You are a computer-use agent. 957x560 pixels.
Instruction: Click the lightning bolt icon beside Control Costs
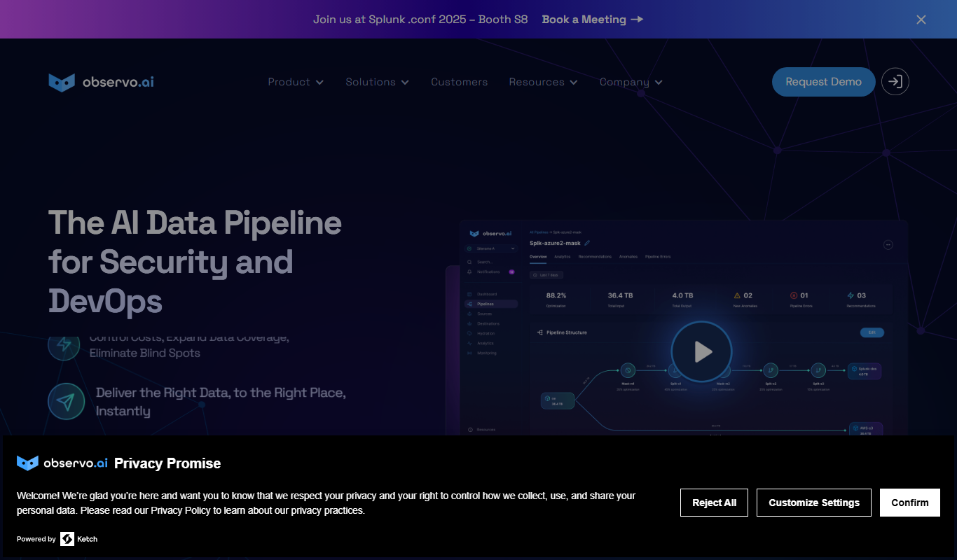[64, 344]
